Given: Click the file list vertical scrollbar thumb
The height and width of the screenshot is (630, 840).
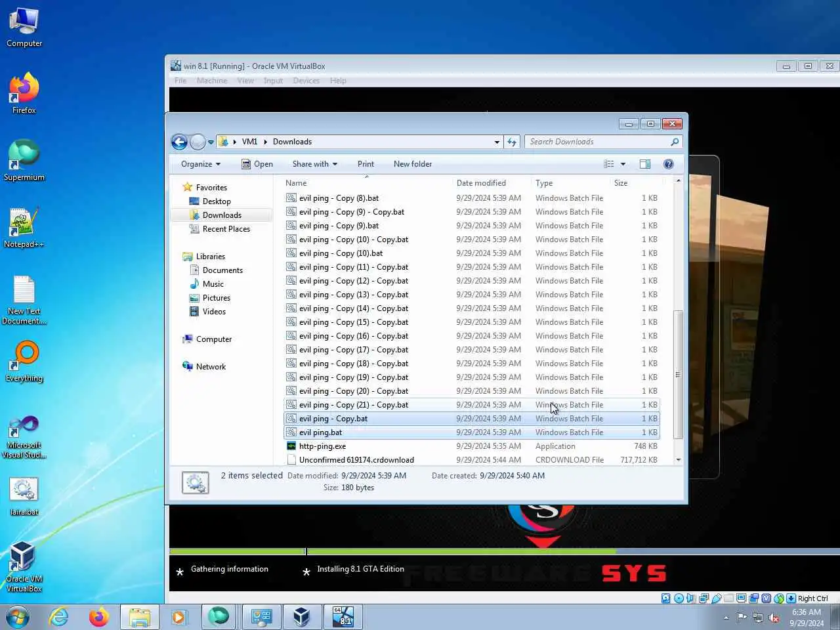Looking at the screenshot, I should tap(678, 375).
